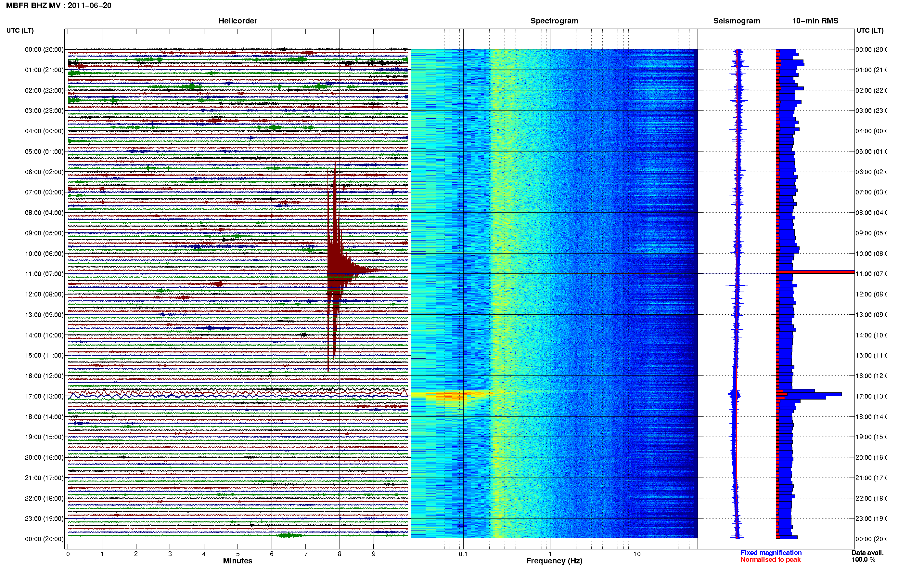Click the '9' minutes tick label
This screenshot has height=578, width=924.
(x=374, y=554)
